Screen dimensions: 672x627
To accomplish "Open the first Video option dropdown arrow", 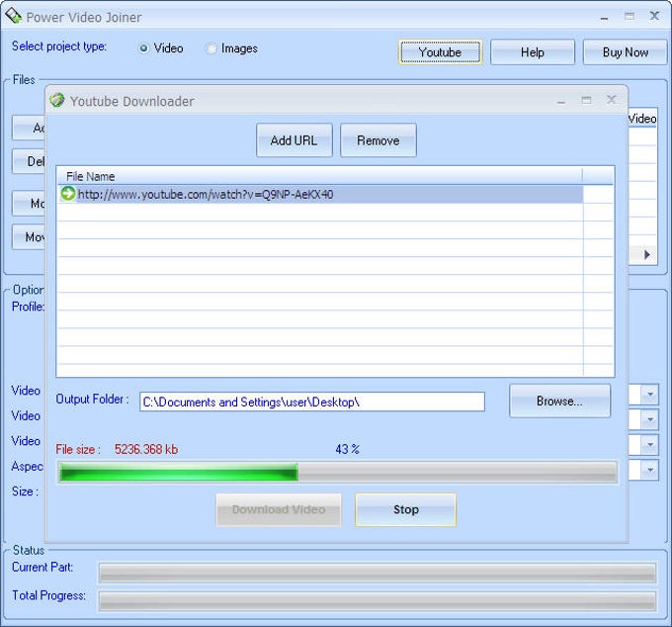I will pos(649,395).
